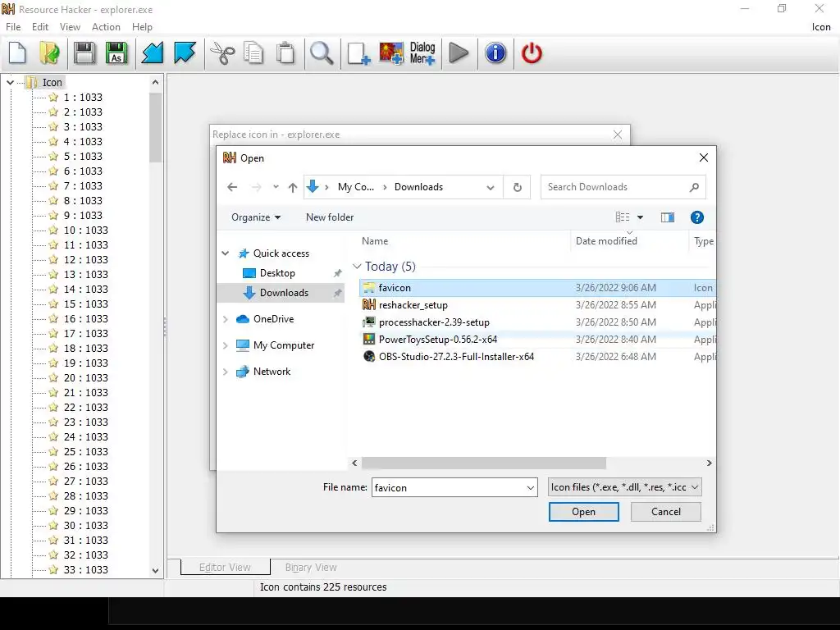Click the Copy pages icon
Viewport: 840px width, 630px height.
(x=253, y=53)
